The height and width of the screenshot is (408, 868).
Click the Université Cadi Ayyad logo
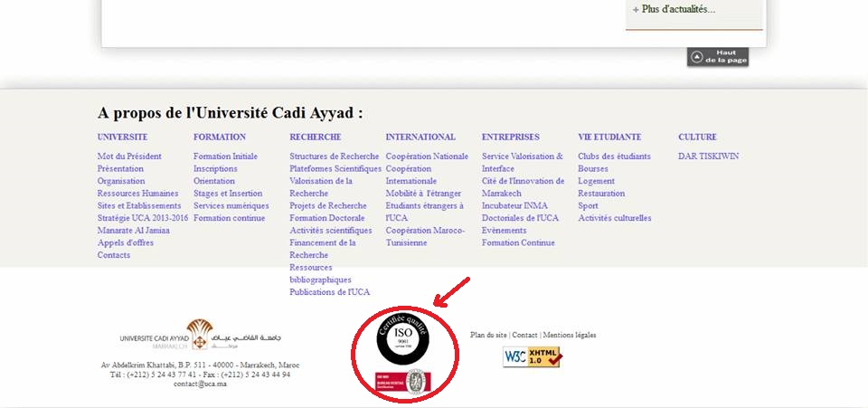pos(200,335)
